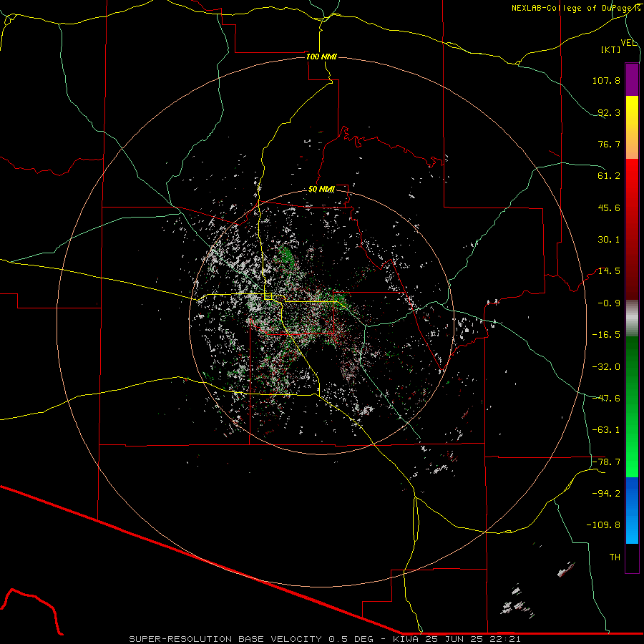Click the -32.0 velocity scale value
This screenshot has width=644, height=644.
606,367
